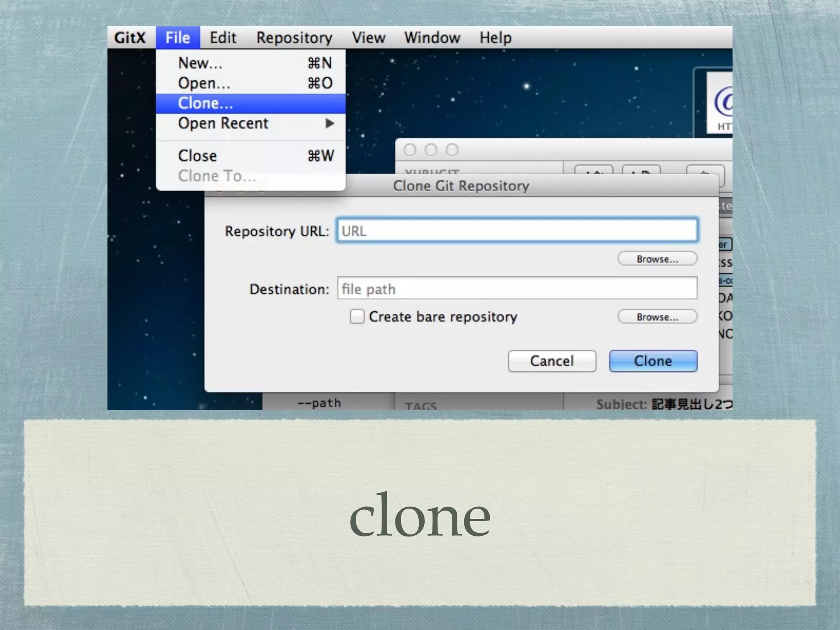This screenshot has width=840, height=630.
Task: Browse for the destination folder
Action: [x=657, y=317]
